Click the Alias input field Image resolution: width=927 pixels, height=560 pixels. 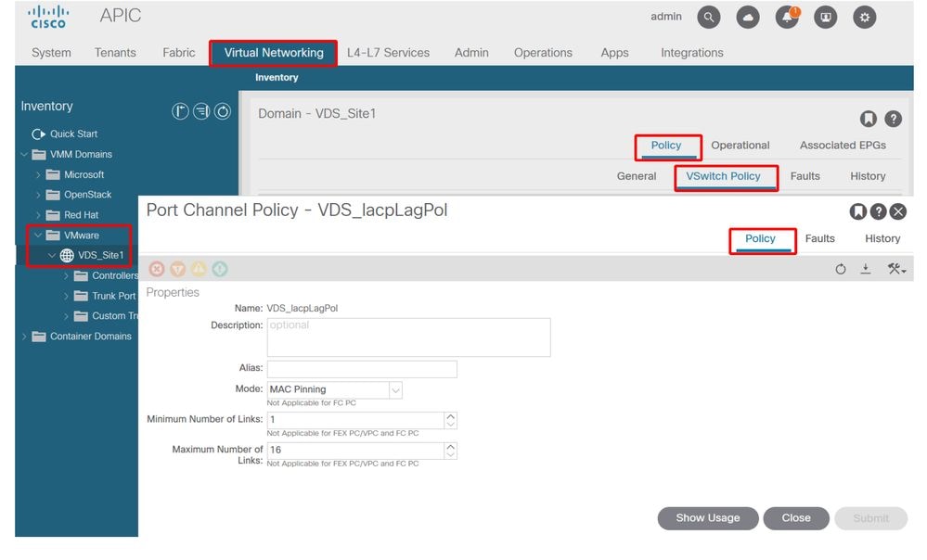(362, 369)
